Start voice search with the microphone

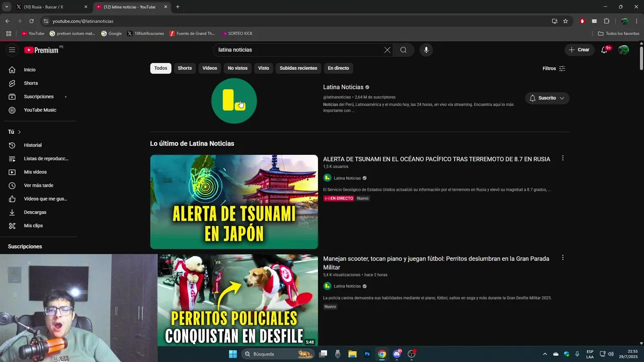(x=426, y=50)
